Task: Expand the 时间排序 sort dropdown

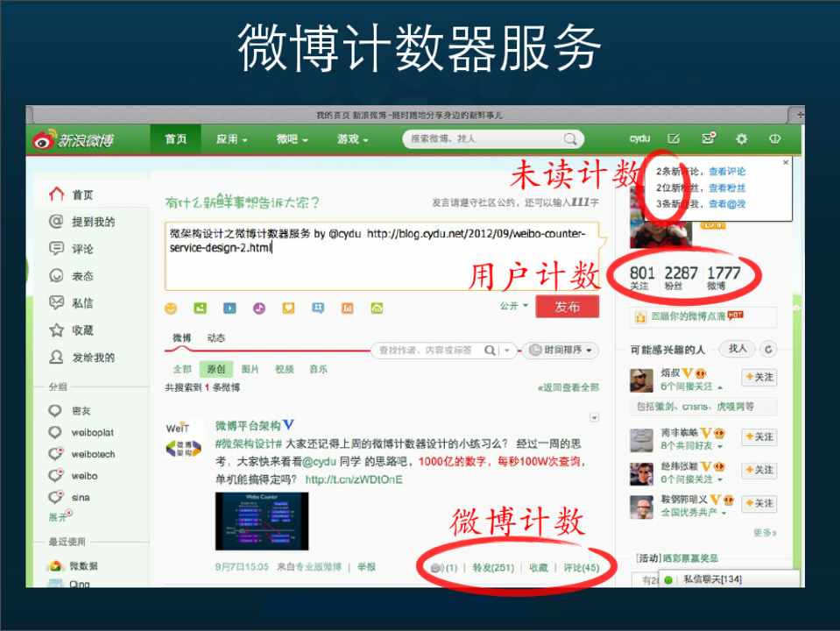Action: coord(561,350)
